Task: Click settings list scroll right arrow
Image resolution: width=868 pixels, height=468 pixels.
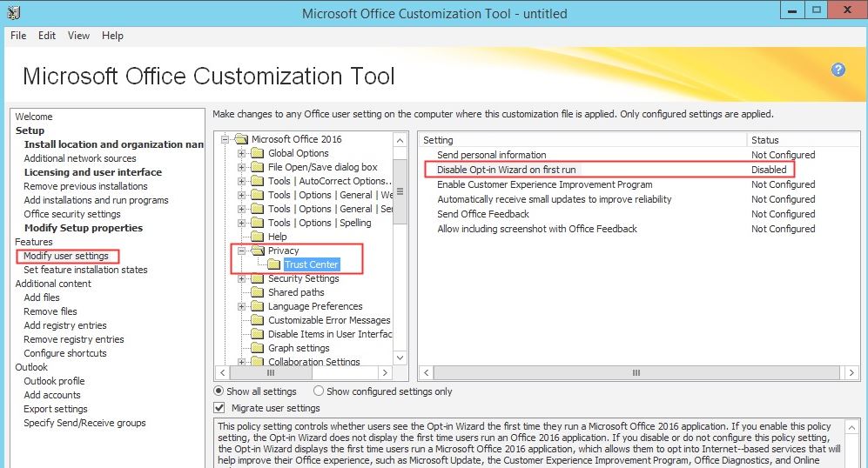Action: [851, 373]
